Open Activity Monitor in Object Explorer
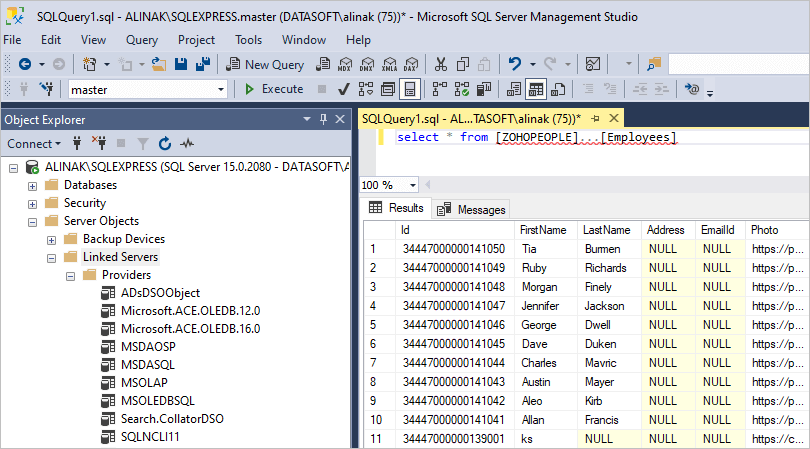Screen dimensions: 810x449 [187, 144]
